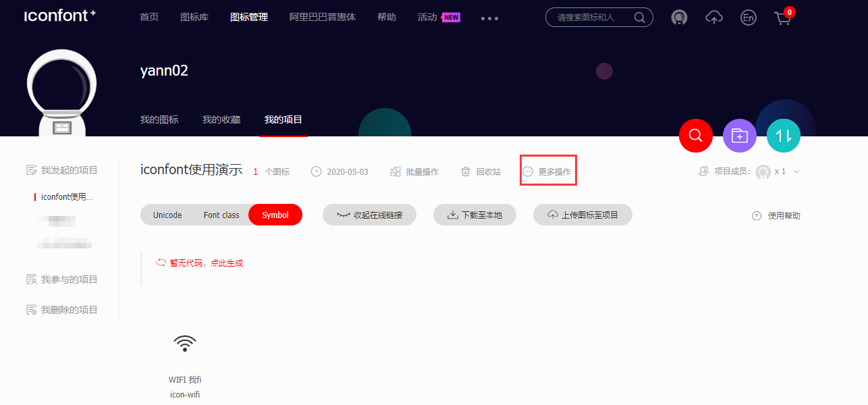The height and width of the screenshot is (405, 868).
Task: Open the overflow menu in top navigation
Action: (489, 18)
